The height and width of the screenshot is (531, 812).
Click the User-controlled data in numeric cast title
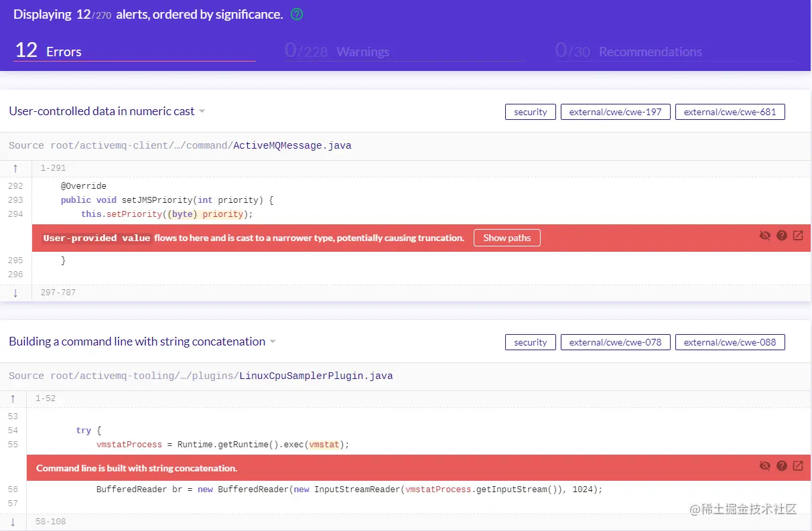point(102,111)
